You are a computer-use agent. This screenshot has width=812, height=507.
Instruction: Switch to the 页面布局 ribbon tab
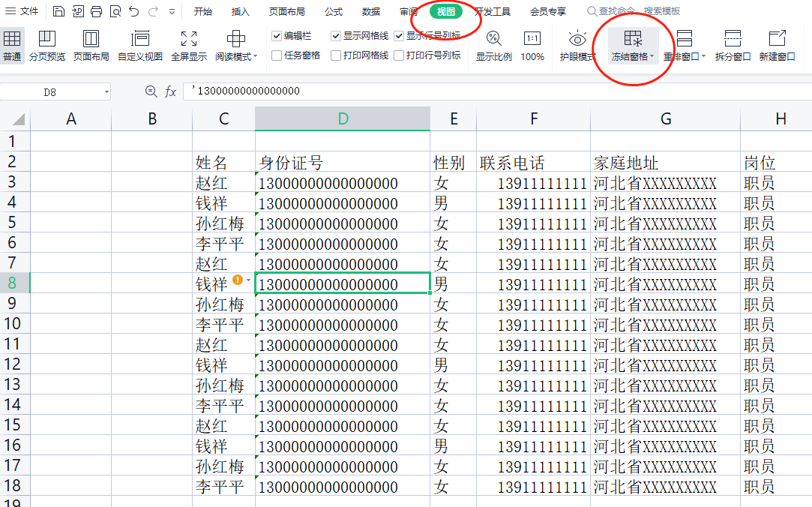click(287, 11)
